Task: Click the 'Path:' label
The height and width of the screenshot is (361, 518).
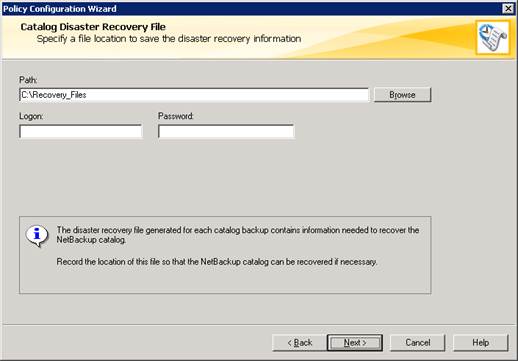Action: click(x=28, y=80)
